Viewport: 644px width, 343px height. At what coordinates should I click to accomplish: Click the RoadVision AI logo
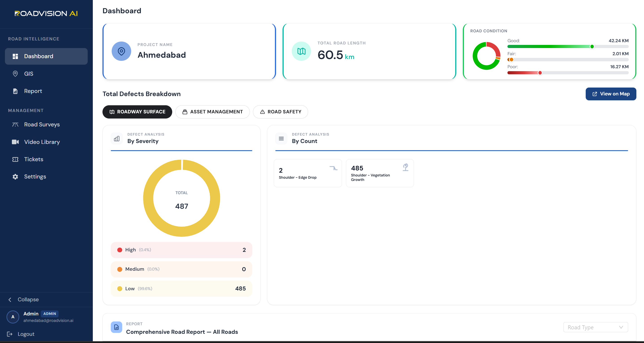[x=46, y=13]
